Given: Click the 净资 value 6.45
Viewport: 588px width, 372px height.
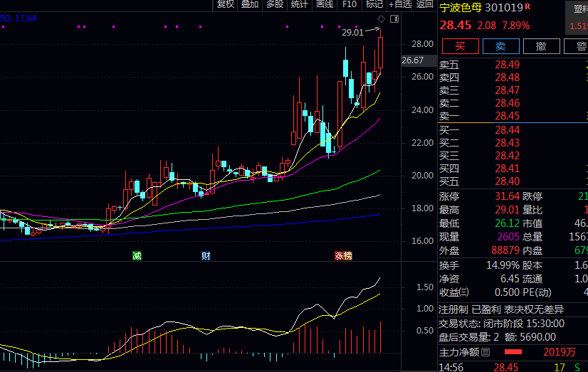Looking at the screenshot, I should click(x=510, y=279).
